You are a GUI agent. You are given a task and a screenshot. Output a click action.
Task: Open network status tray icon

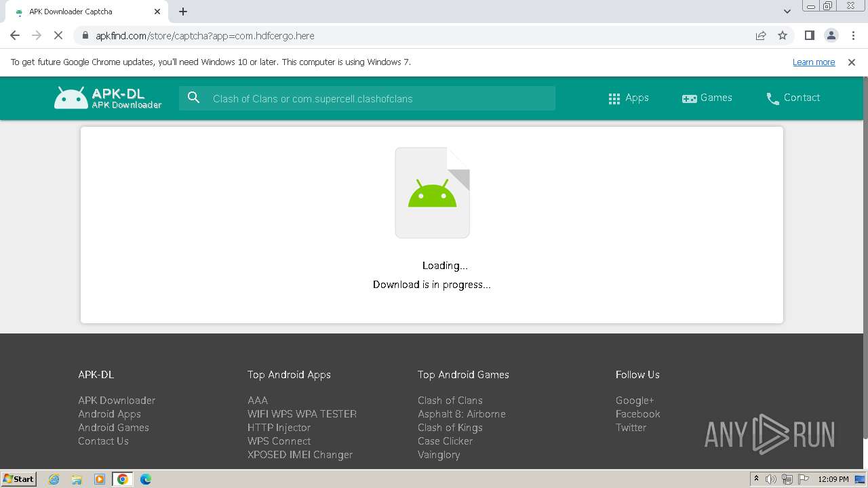787,479
